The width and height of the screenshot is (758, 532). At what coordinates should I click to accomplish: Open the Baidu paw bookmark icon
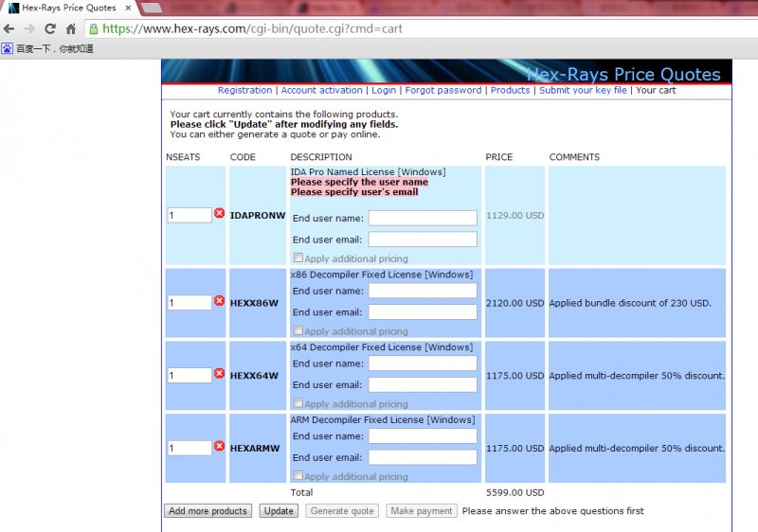coord(8,48)
